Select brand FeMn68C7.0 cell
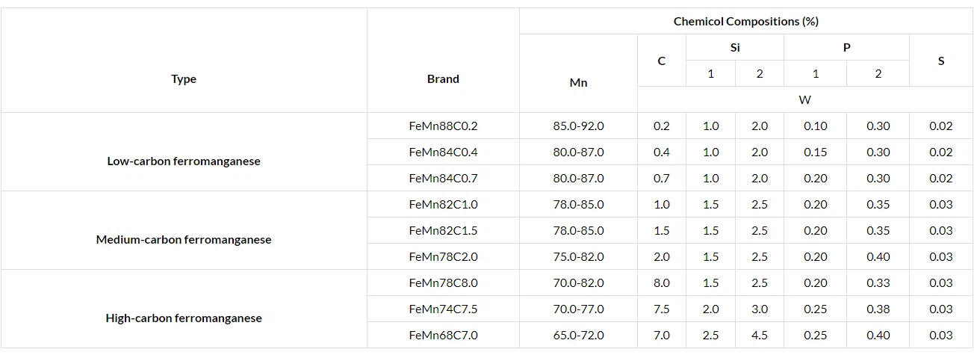This screenshot has height=355, width=980. point(443,336)
